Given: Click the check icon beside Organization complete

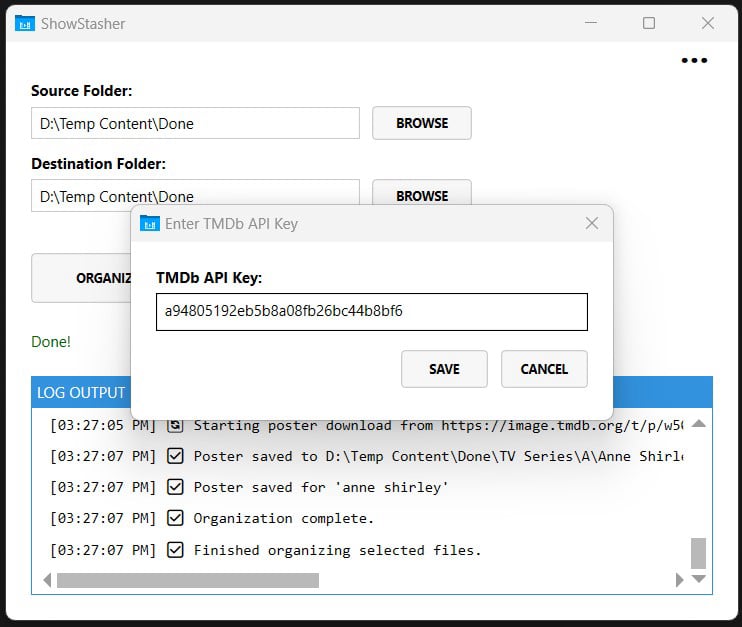Looking at the screenshot, I should coord(175,518).
